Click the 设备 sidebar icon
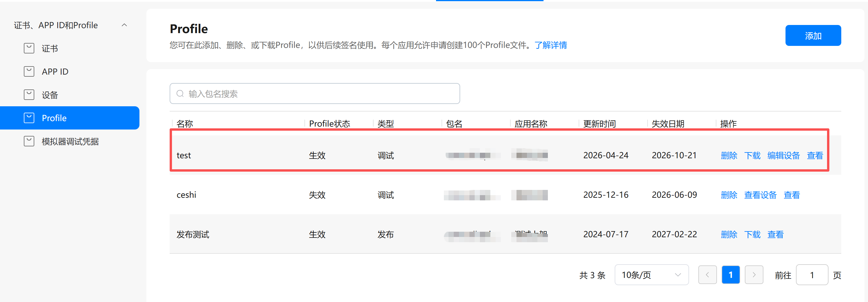The image size is (868, 302). coord(29,95)
